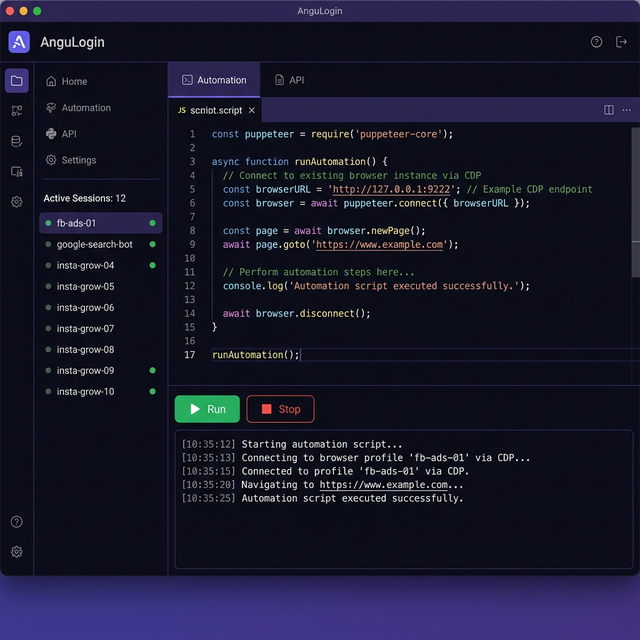Click the gear icon next to Settings

point(51,160)
